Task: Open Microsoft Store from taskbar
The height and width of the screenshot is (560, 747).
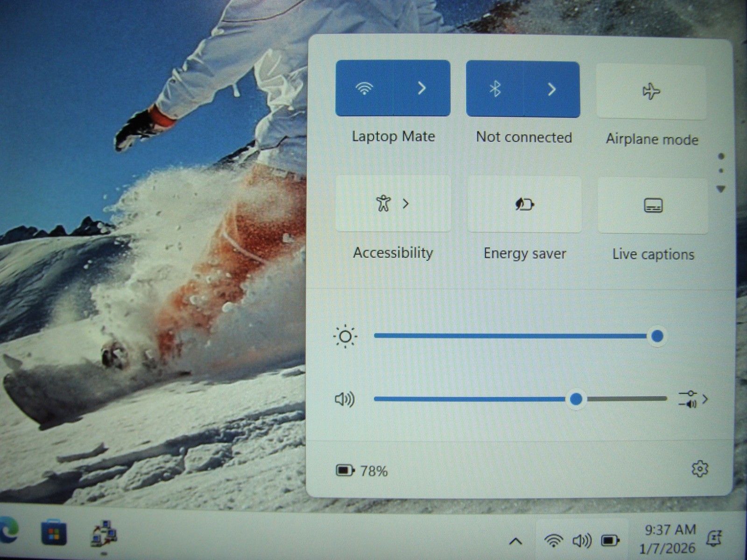Action: point(54,532)
